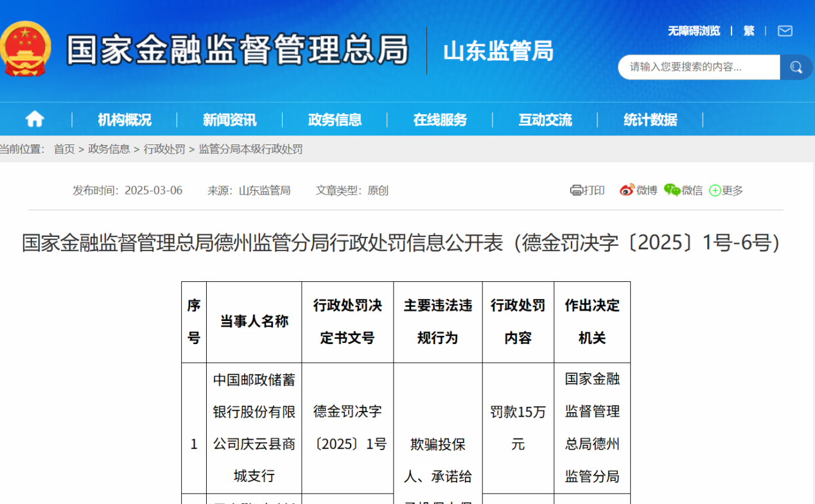Click the cell 国家金融监督管理总局德州监管分局

[x=592, y=428]
